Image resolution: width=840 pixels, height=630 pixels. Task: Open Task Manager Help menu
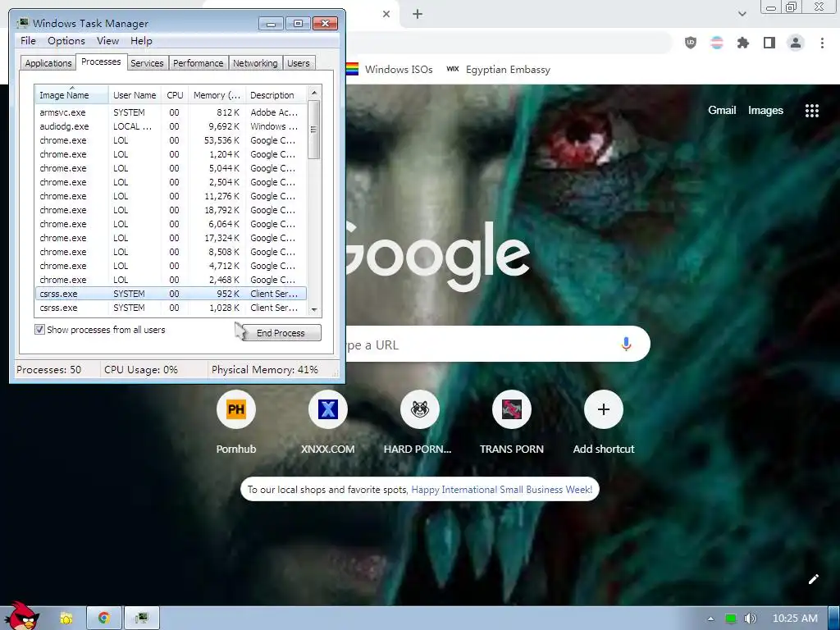tap(141, 41)
